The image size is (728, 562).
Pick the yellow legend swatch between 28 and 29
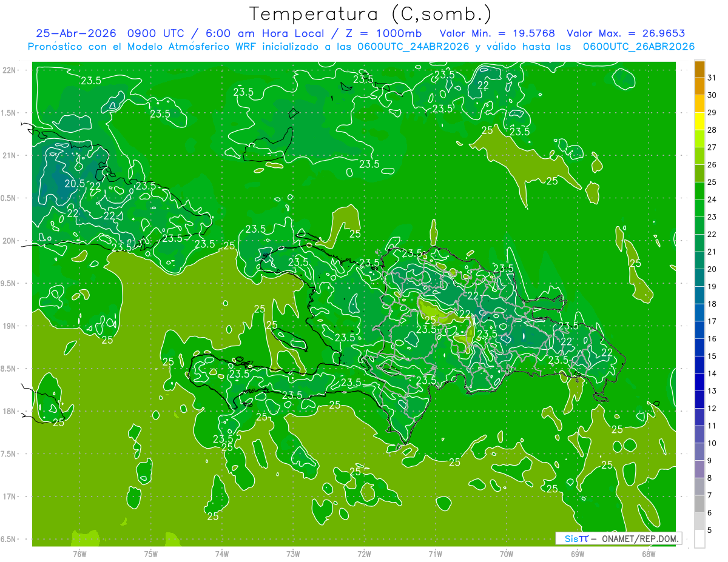(x=699, y=121)
